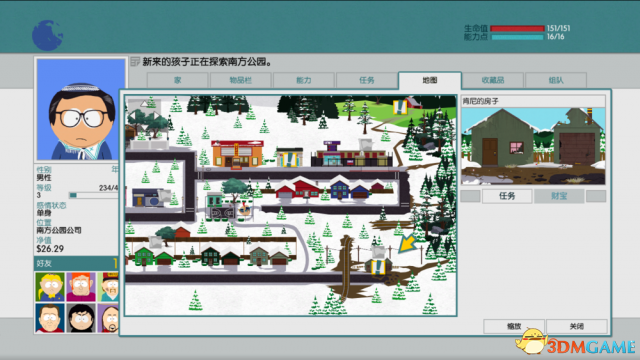Switch to the 任务 tab at top

coord(367,80)
